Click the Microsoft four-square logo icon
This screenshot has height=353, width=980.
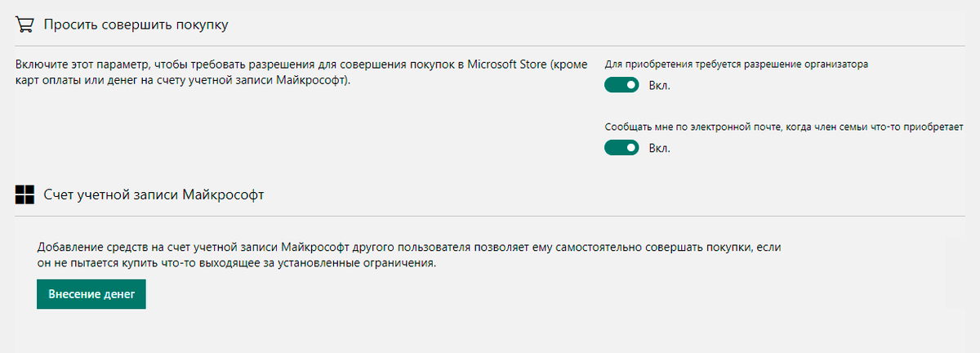tap(24, 195)
